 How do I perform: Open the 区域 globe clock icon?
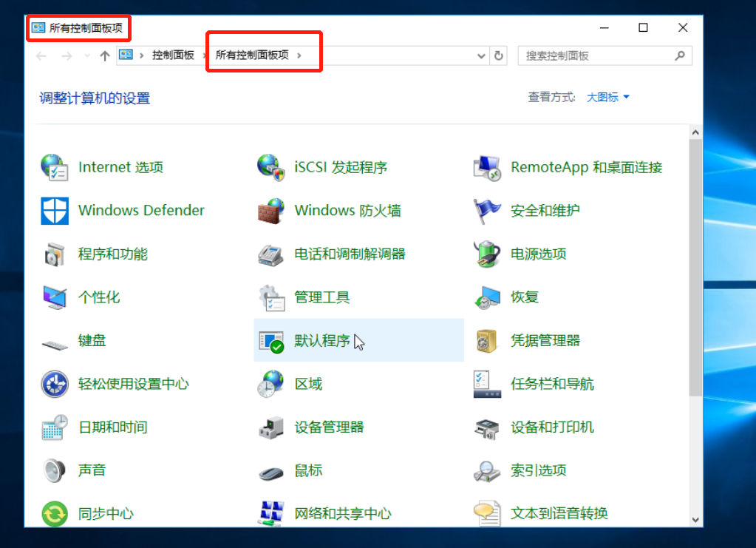pyautogui.click(x=270, y=384)
